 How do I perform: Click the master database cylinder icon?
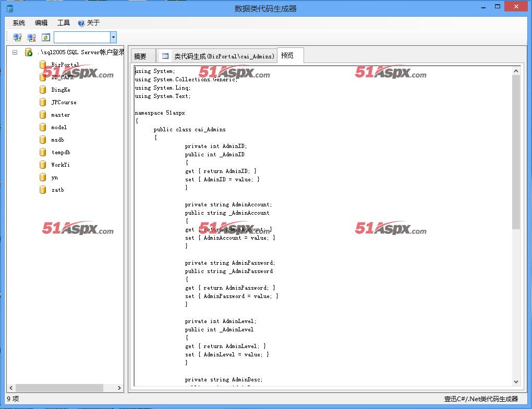coord(43,115)
